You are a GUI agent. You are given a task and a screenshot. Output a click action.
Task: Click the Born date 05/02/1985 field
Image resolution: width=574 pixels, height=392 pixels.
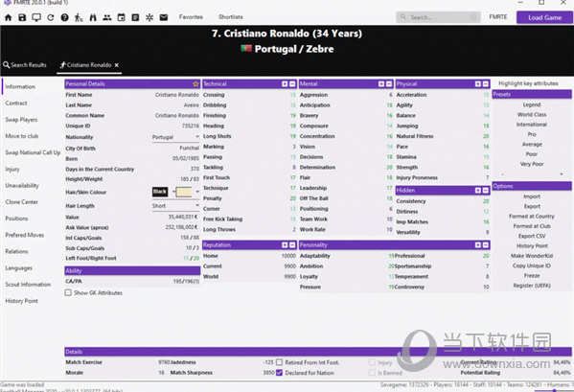pyautogui.click(x=186, y=158)
